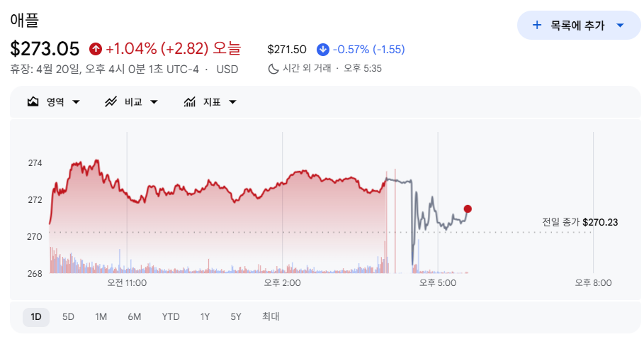Choose the 6M time range
The height and width of the screenshot is (337, 644).
coord(135,317)
